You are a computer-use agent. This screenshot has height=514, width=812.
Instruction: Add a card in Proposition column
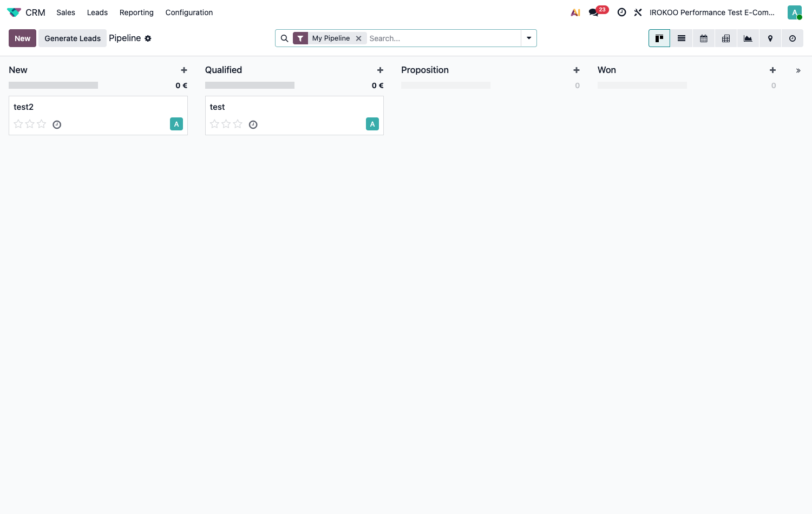click(577, 70)
